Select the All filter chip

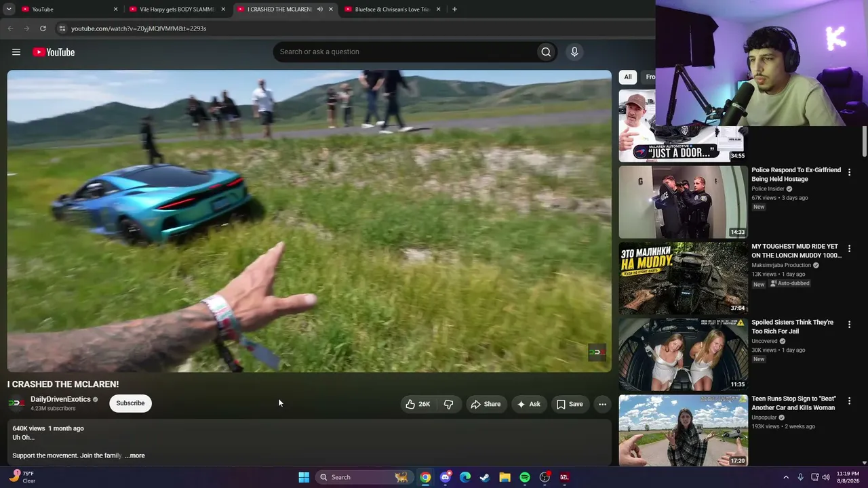point(628,77)
